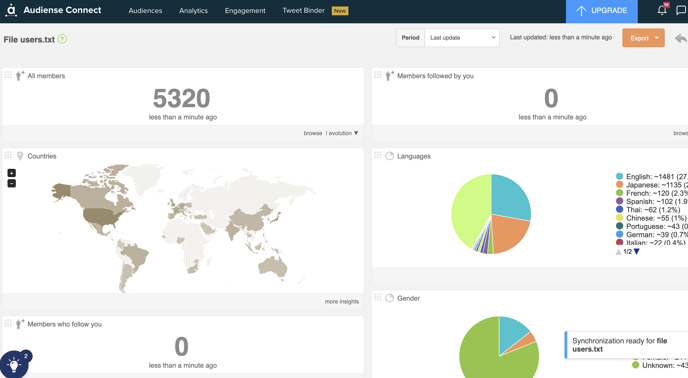Click Brazil on the Countries map

[135, 256]
